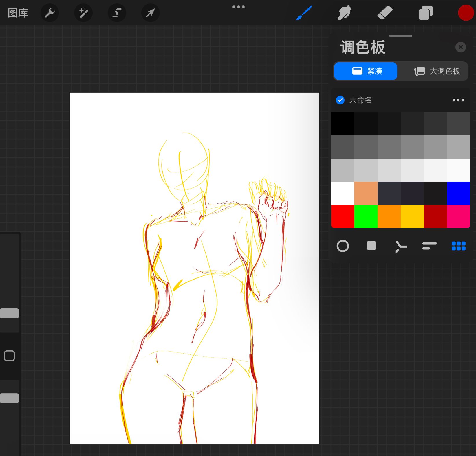The image size is (476, 456).
Task: Switch to the color Disc tab
Action: click(343, 246)
